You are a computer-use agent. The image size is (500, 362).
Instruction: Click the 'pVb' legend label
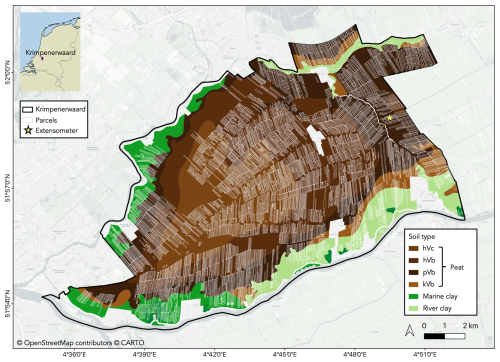[429, 273]
